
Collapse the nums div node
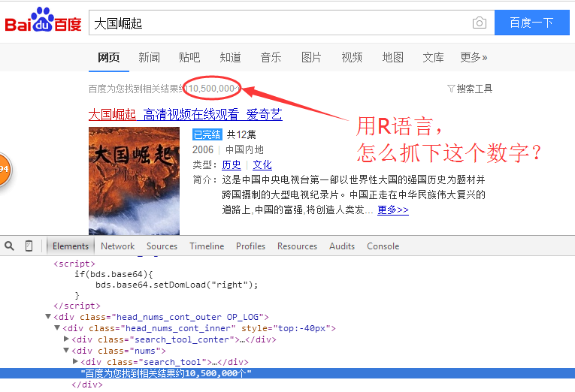[66, 350]
